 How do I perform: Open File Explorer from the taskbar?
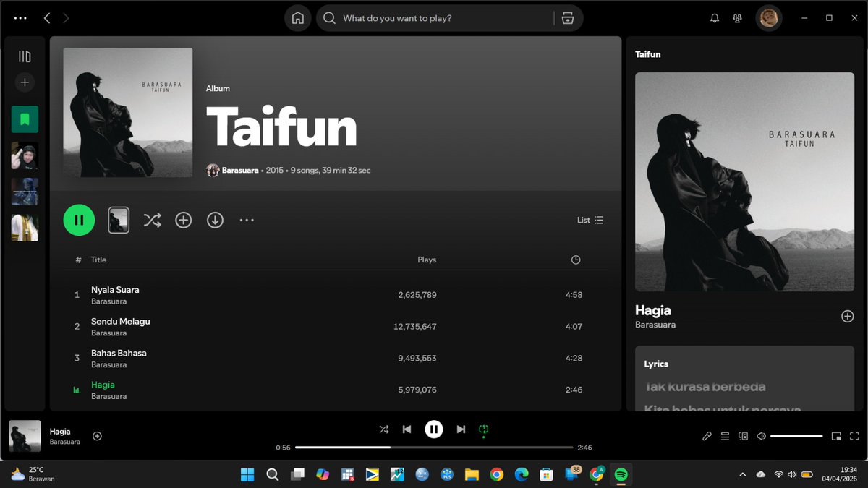click(472, 474)
